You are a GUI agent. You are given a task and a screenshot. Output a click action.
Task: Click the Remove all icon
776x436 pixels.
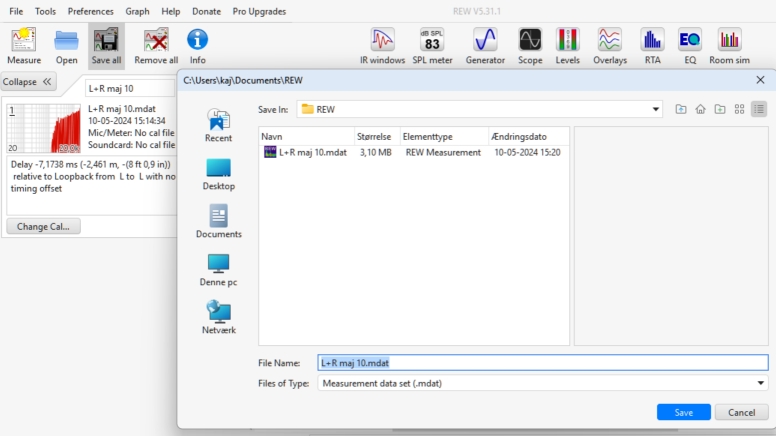click(156, 46)
